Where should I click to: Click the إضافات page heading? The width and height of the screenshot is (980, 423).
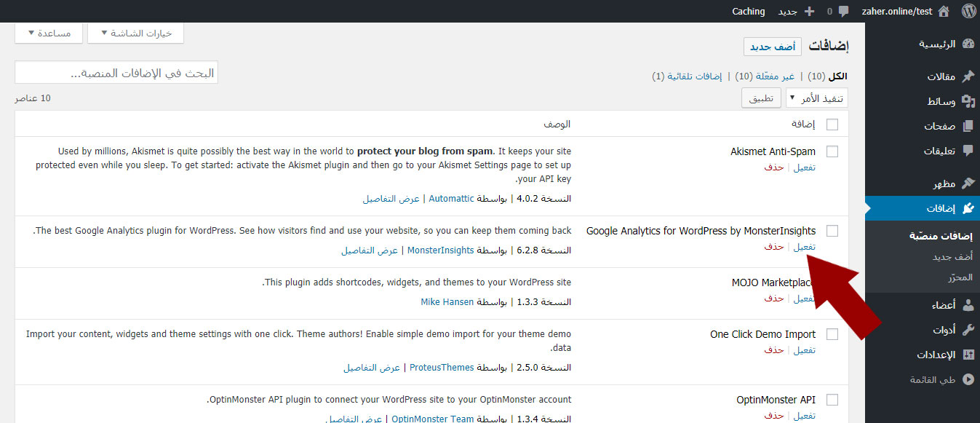829,47
